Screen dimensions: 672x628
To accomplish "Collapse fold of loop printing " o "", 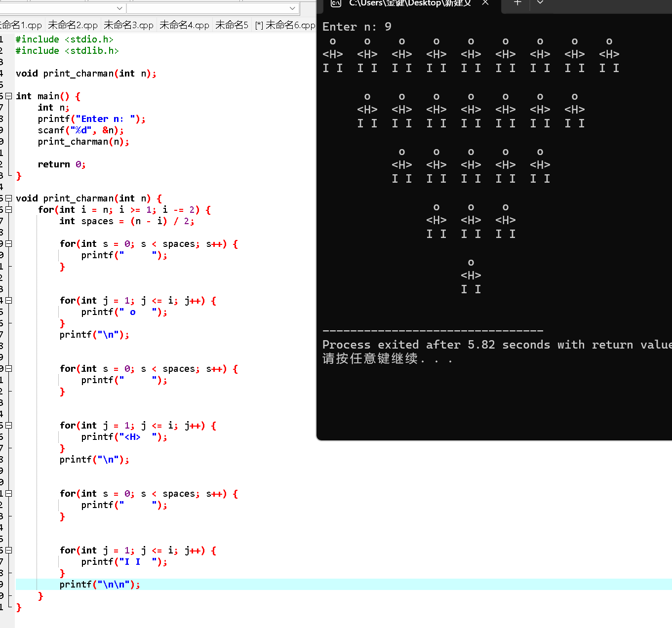I will 8,301.
